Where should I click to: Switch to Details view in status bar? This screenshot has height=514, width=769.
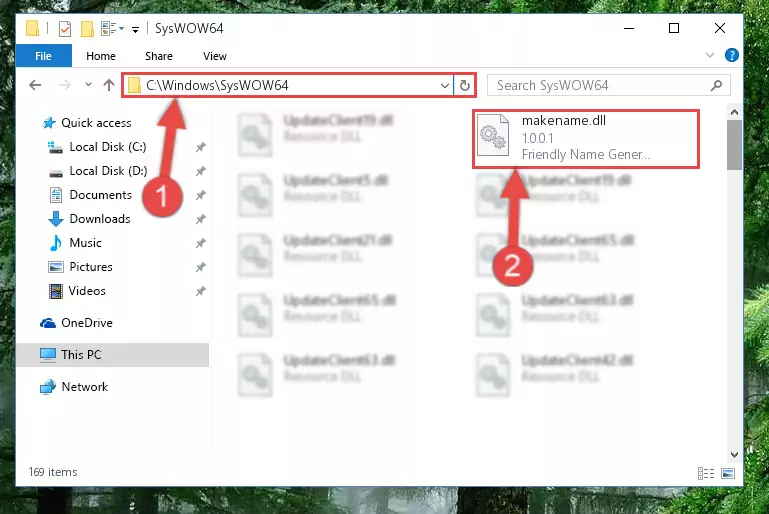click(706, 473)
